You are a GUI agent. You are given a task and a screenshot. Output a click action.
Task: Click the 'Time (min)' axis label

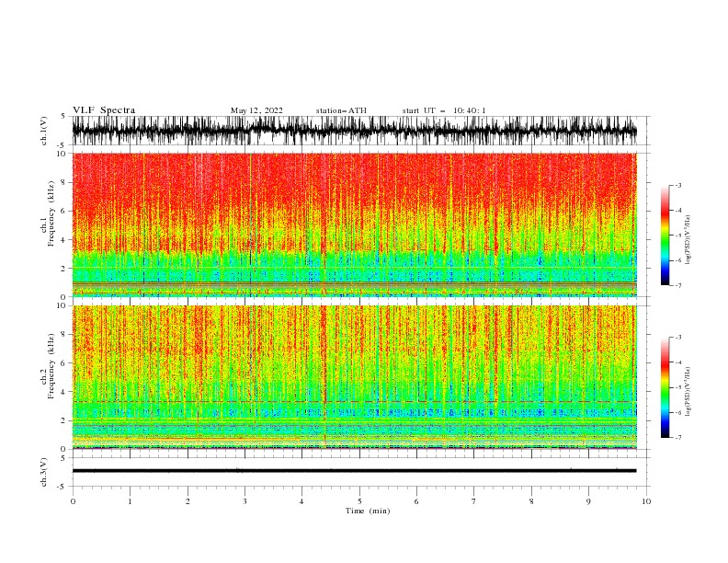[368, 511]
